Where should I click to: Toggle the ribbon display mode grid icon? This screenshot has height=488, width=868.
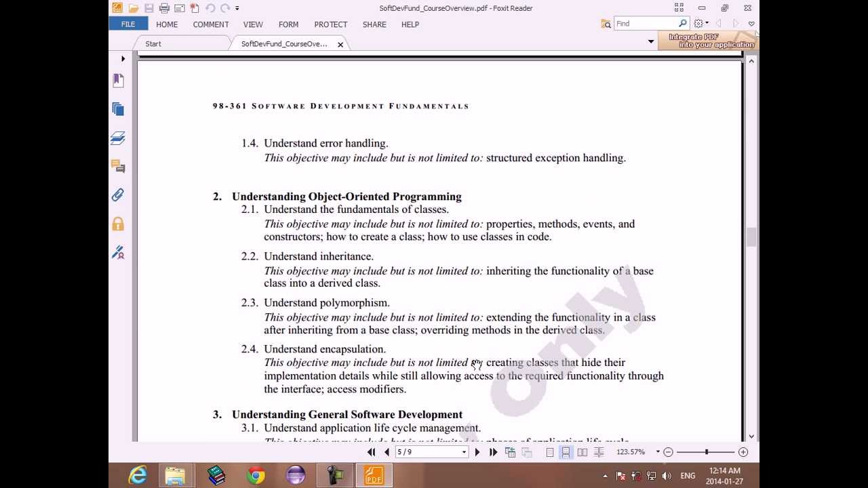(x=679, y=8)
